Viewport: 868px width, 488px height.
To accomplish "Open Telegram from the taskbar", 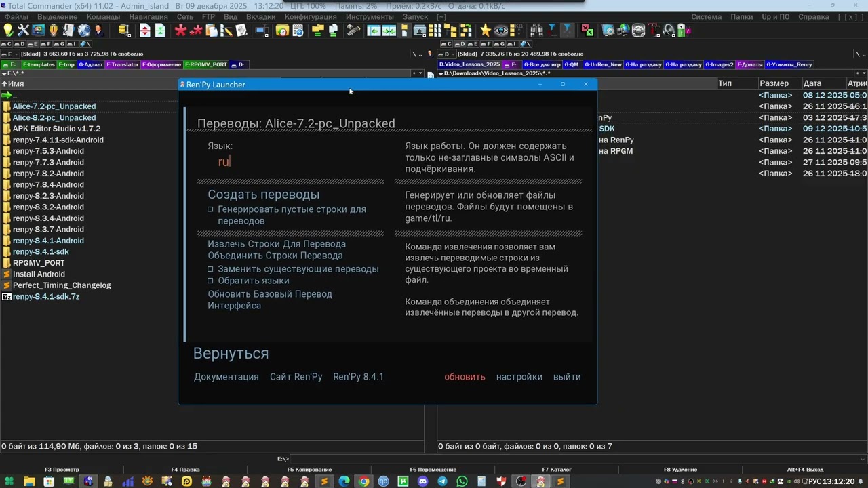I will (442, 481).
